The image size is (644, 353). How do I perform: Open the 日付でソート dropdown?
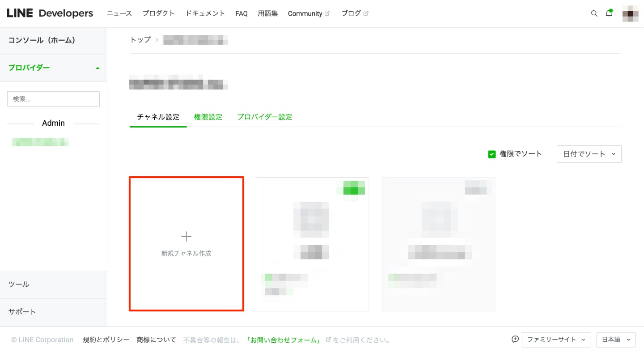click(x=589, y=154)
